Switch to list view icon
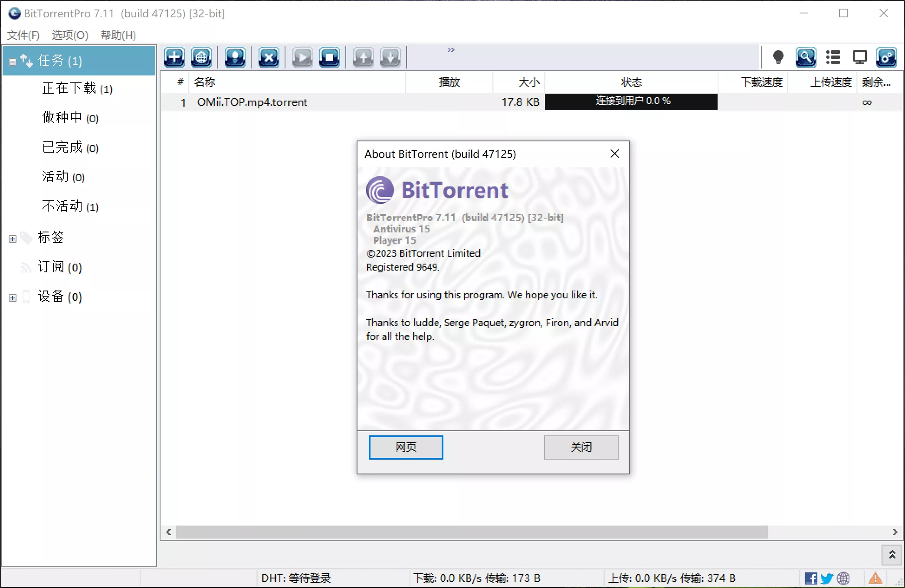Screen dimensions: 905x588 click(833, 57)
